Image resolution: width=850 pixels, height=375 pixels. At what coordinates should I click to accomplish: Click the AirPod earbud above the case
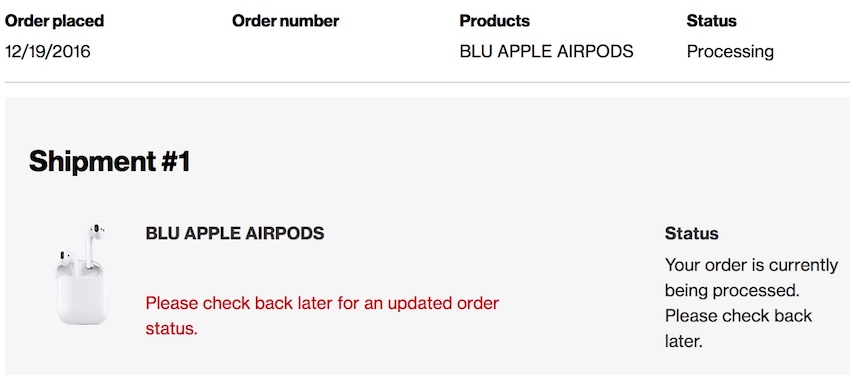[94, 243]
